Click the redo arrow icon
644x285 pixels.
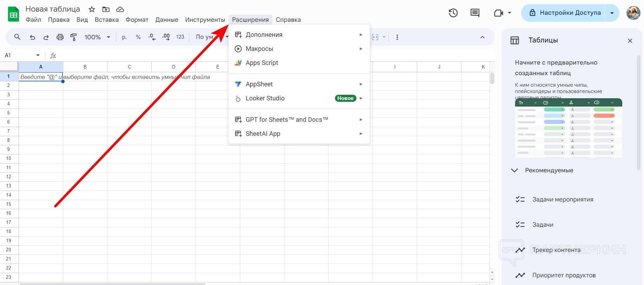point(46,37)
